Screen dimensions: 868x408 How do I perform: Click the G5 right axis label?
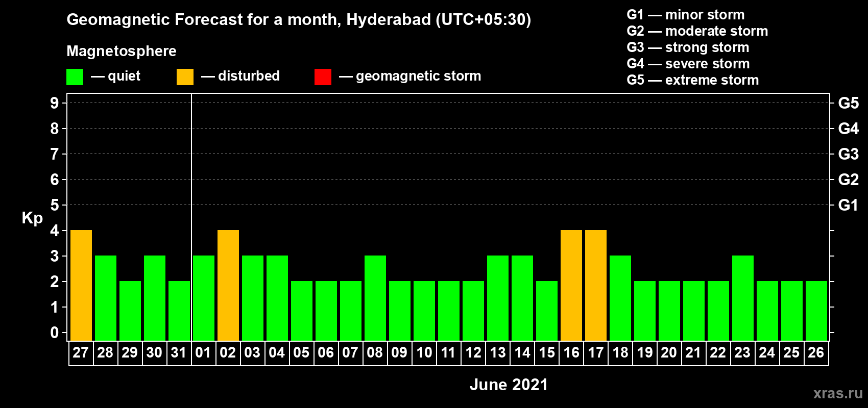tap(849, 103)
